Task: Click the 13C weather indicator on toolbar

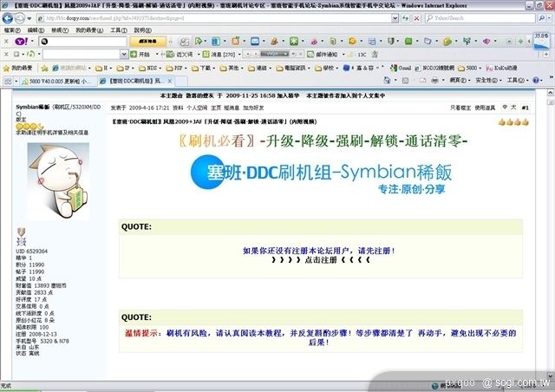Action: (356, 55)
